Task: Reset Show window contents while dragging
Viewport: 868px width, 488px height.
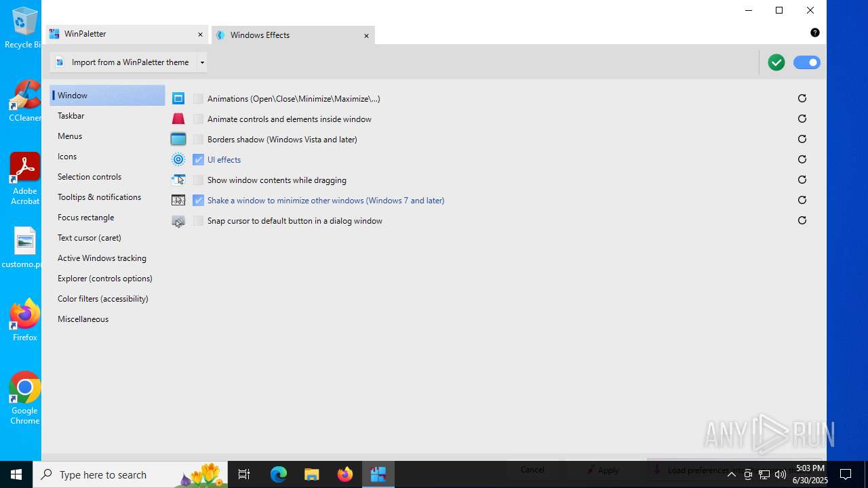Action: 802,180
